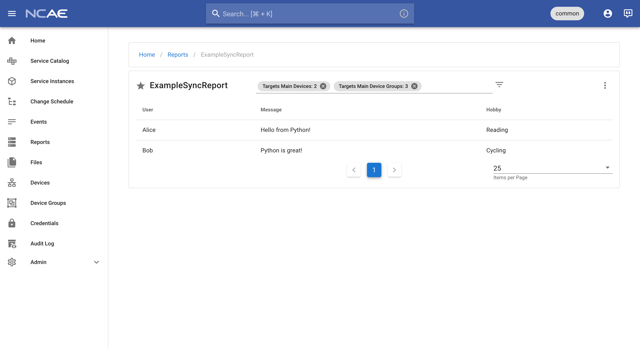
Task: Open the Items per Page dropdown
Action: point(553,168)
